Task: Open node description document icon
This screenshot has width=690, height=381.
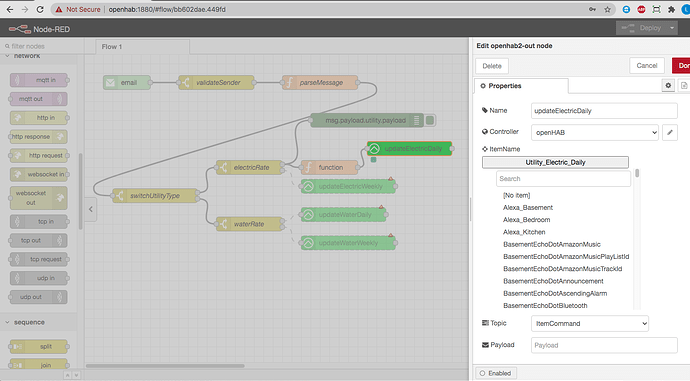Action: point(684,85)
